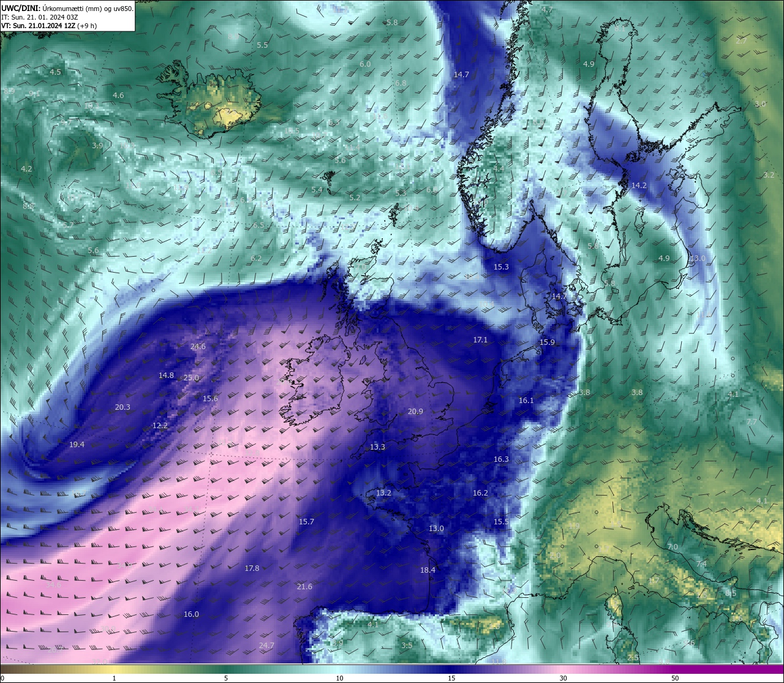Click the map value 4.6 west of Iceland
This screenshot has width=784, height=683.
click(x=118, y=95)
